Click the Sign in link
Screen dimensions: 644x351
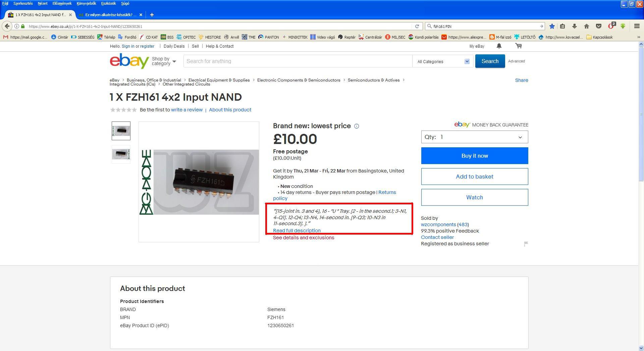[128, 46]
